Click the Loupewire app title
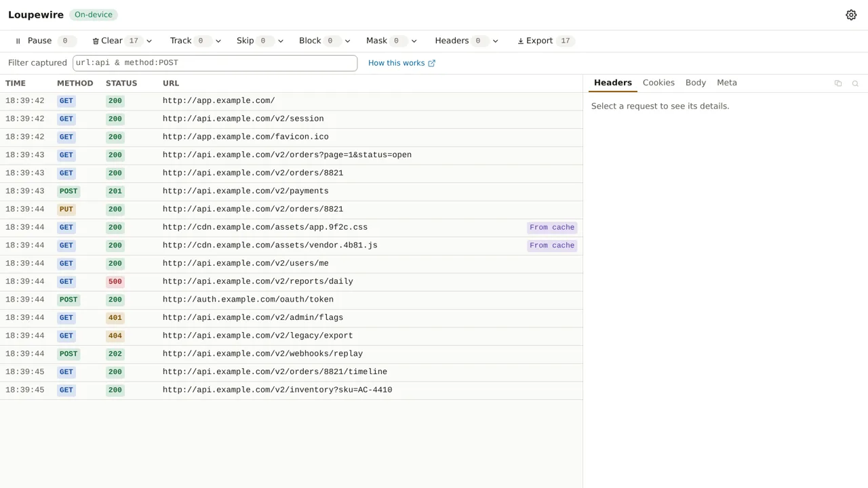Screen dimensions: 868x488 coord(36,15)
